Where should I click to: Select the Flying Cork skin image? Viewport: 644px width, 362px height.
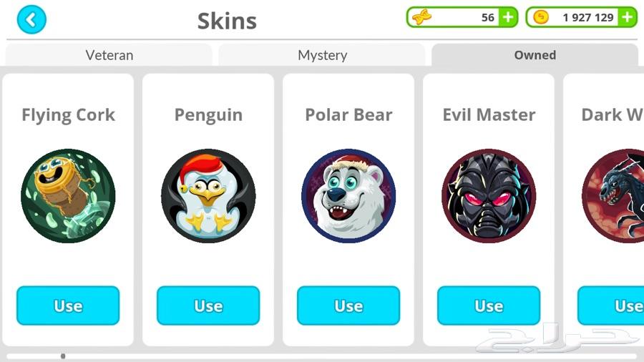pyautogui.click(x=68, y=196)
